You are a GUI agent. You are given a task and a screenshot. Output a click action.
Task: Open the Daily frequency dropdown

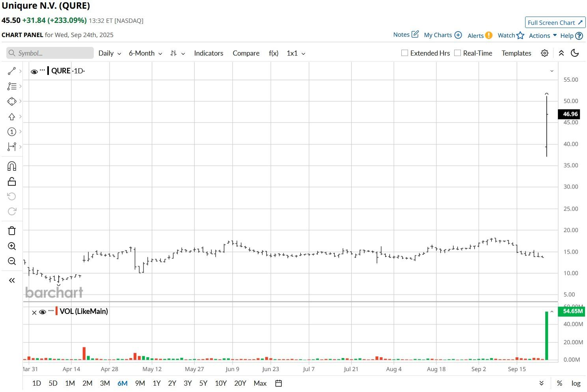[x=110, y=53]
